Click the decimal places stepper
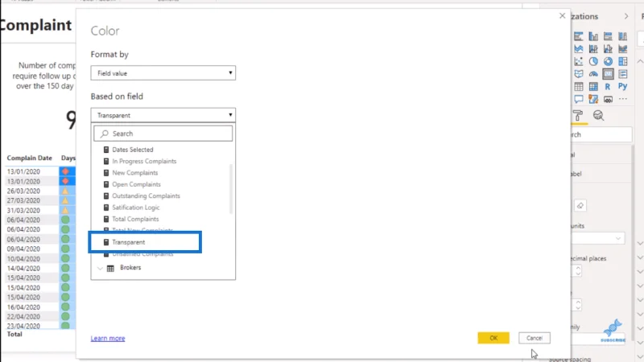Image resolution: width=644 pixels, height=362 pixels. (x=578, y=271)
